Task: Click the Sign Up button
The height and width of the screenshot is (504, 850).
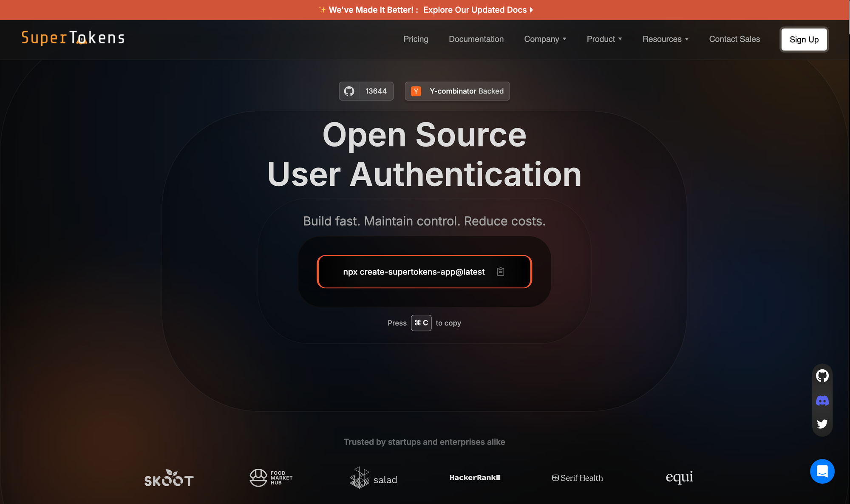Action: pos(804,40)
